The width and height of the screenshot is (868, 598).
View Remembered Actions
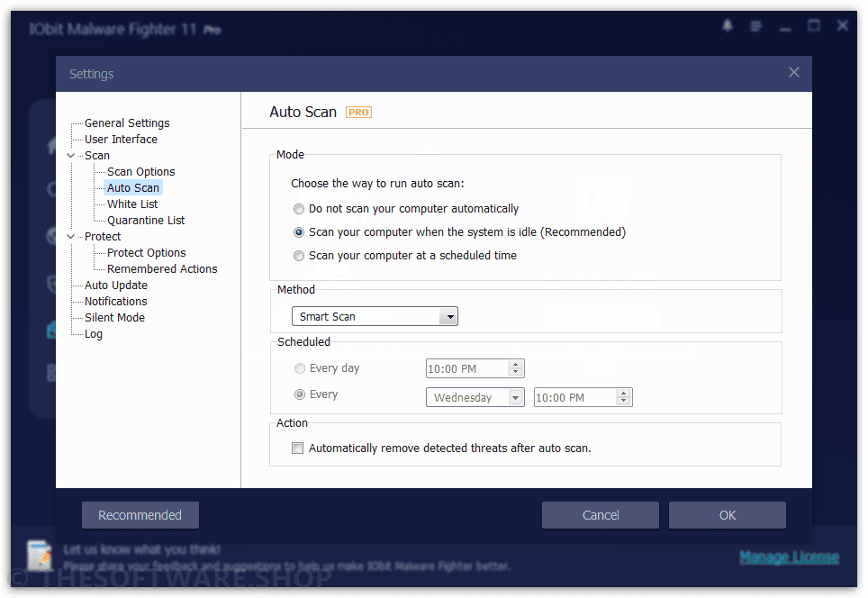click(x=162, y=268)
